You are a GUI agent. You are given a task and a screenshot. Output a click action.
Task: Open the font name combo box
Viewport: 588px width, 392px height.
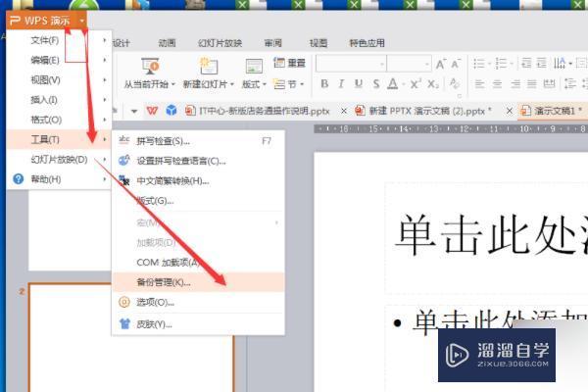point(352,64)
